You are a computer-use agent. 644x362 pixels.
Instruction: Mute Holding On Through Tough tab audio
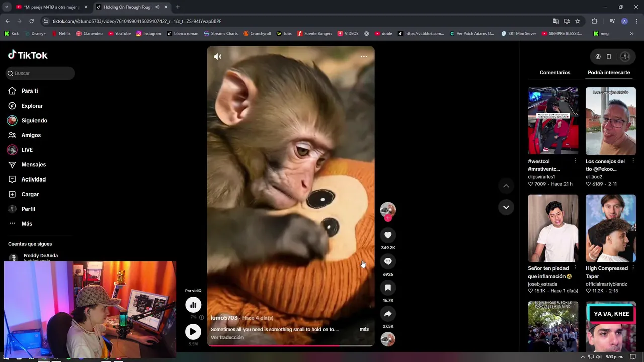tap(157, 7)
